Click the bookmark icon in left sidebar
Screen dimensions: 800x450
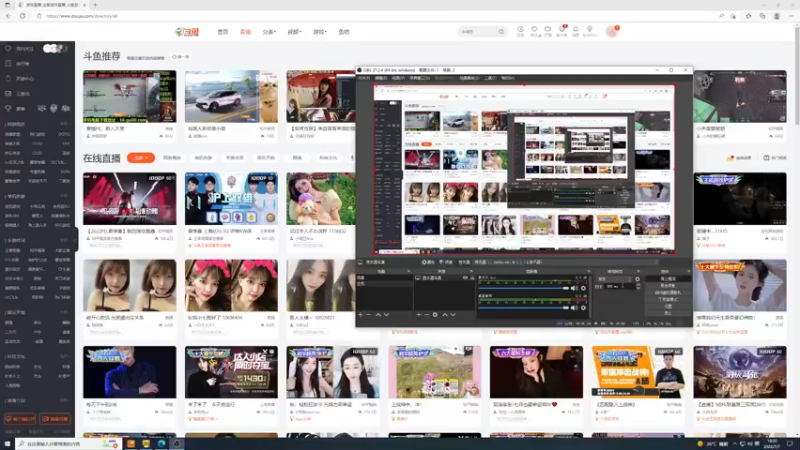(8, 64)
